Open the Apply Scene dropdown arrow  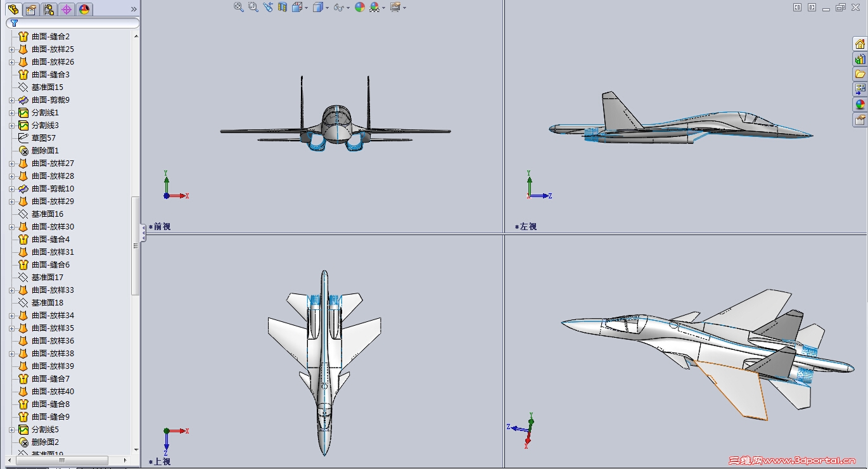pos(384,8)
